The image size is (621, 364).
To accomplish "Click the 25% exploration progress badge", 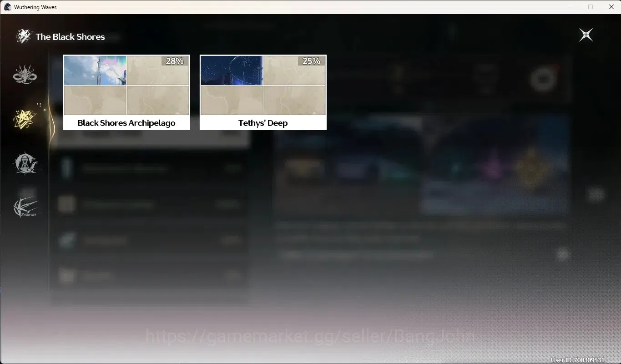I will click(312, 61).
